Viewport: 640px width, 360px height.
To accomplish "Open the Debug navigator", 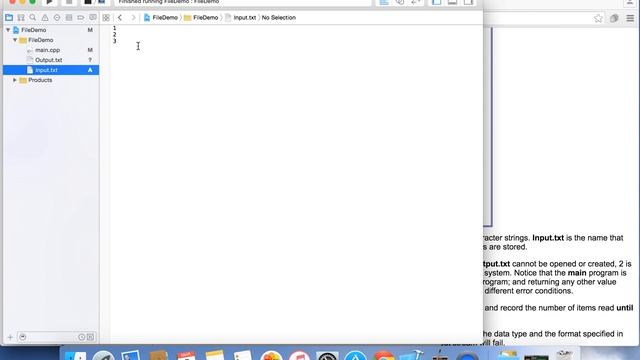I will [x=69, y=18].
